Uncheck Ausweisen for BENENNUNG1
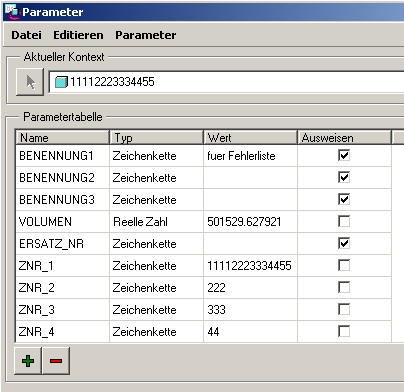Viewport: 404px width, 392px height. 344,155
